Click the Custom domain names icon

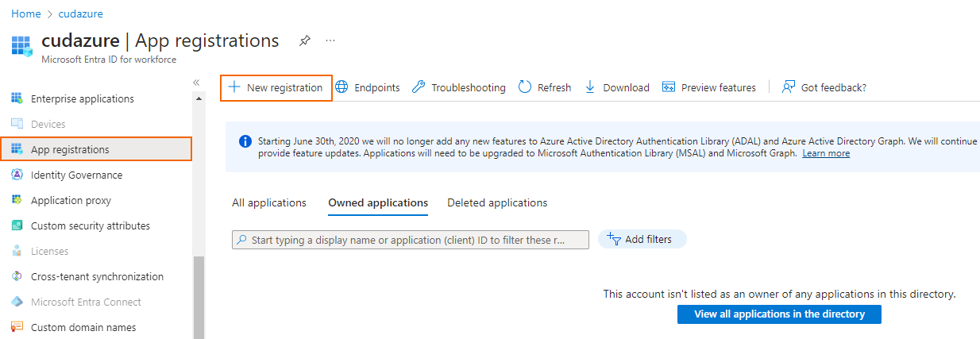17,327
